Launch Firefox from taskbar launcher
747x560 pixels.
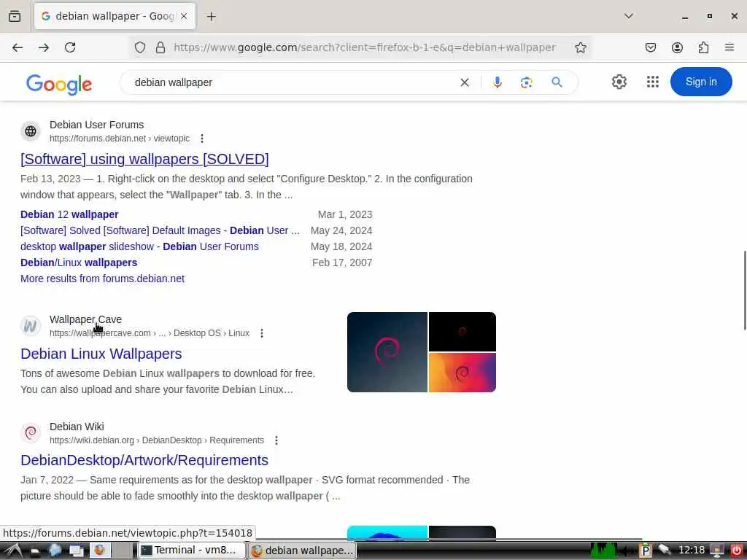pos(99,551)
